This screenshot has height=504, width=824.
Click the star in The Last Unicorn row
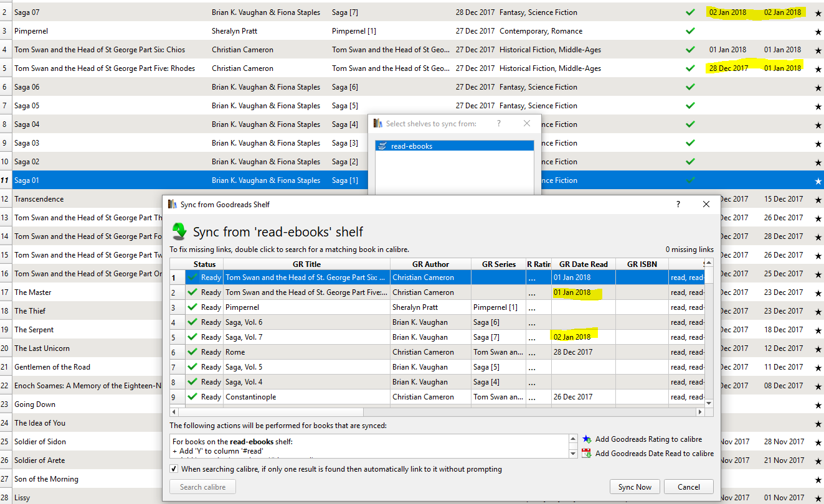818,349
